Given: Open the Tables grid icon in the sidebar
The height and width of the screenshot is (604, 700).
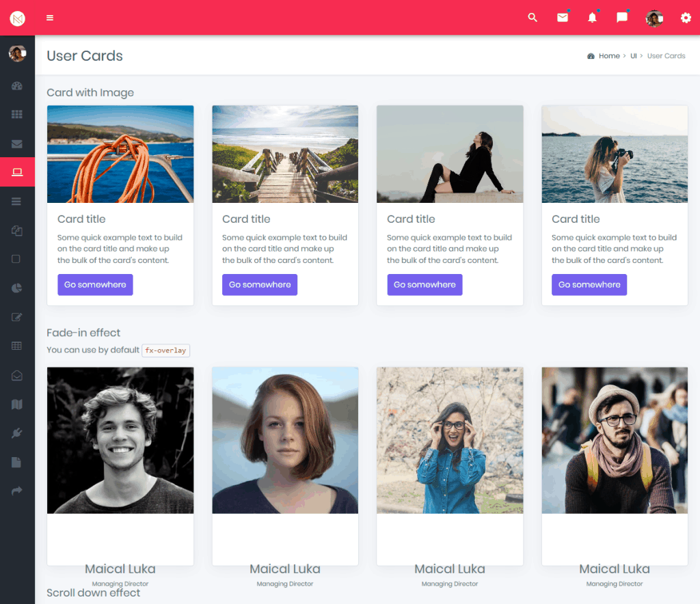Looking at the screenshot, I should (16, 346).
